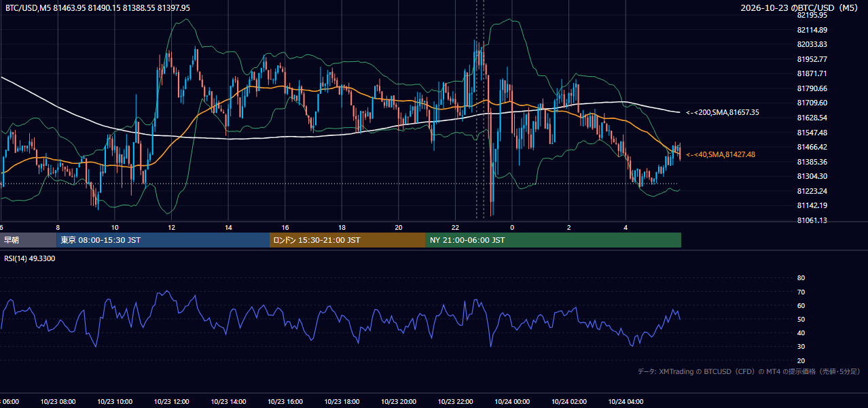868x408 pixels.
Task: Click price axis label 81385.36
Action: (812, 162)
